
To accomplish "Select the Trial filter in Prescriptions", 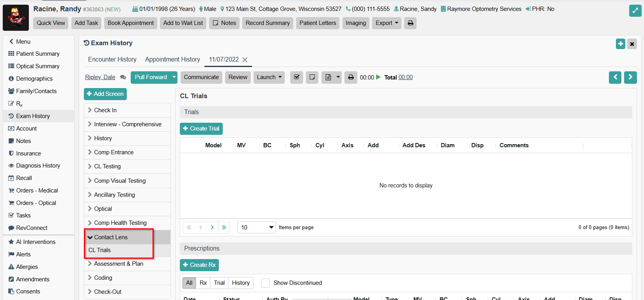I will click(219, 283).
